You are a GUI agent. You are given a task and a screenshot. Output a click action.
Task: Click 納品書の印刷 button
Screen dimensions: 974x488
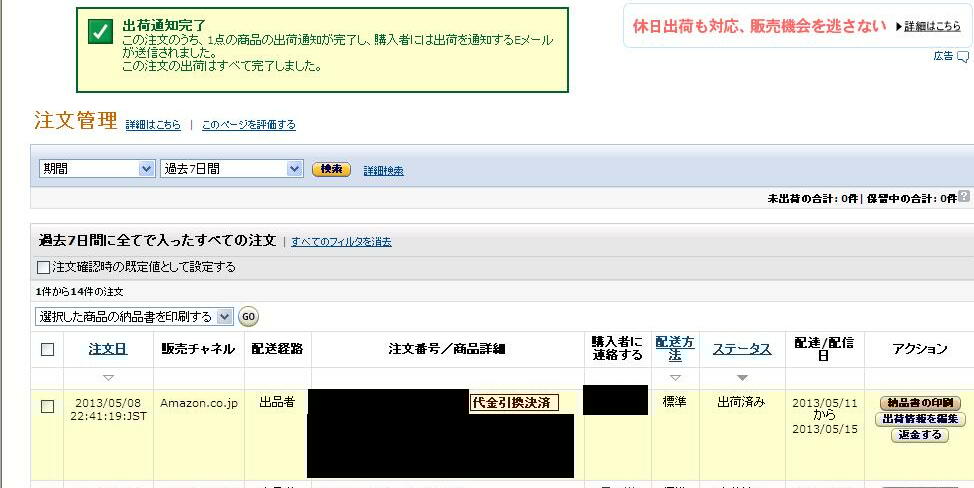pyautogui.click(x=920, y=403)
